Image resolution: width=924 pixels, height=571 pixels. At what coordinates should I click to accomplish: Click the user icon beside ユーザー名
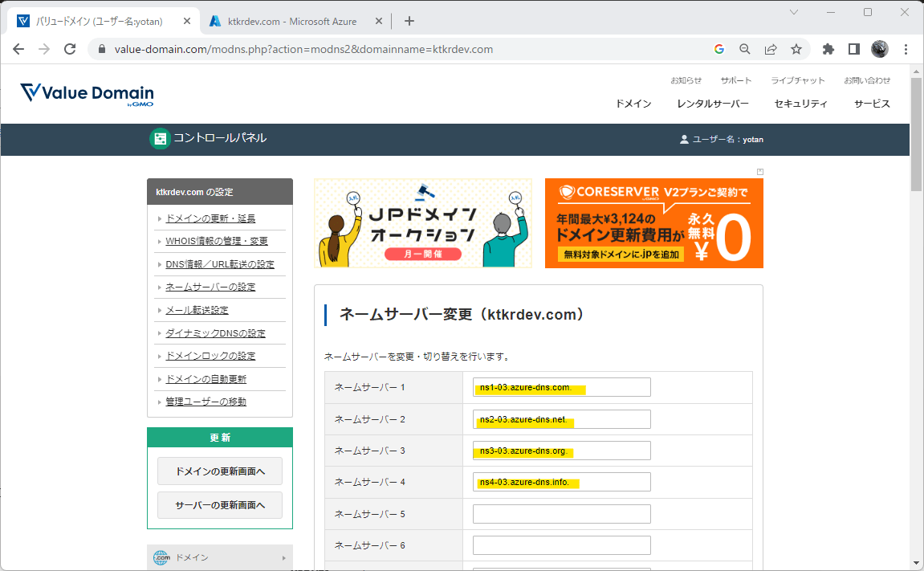(684, 140)
